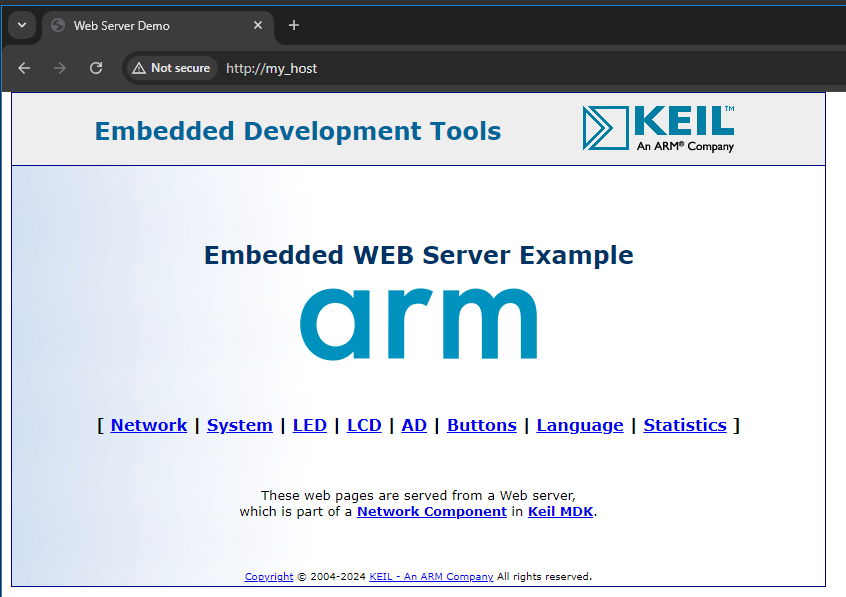The image size is (846, 597).
Task: Reload the page with the refresh icon
Action: coord(96,68)
